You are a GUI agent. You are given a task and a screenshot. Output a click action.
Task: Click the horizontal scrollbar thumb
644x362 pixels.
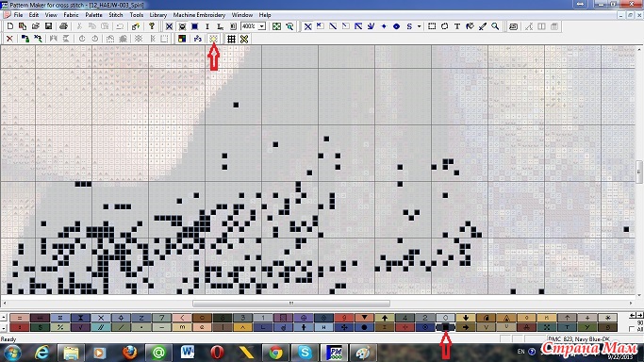291,304
